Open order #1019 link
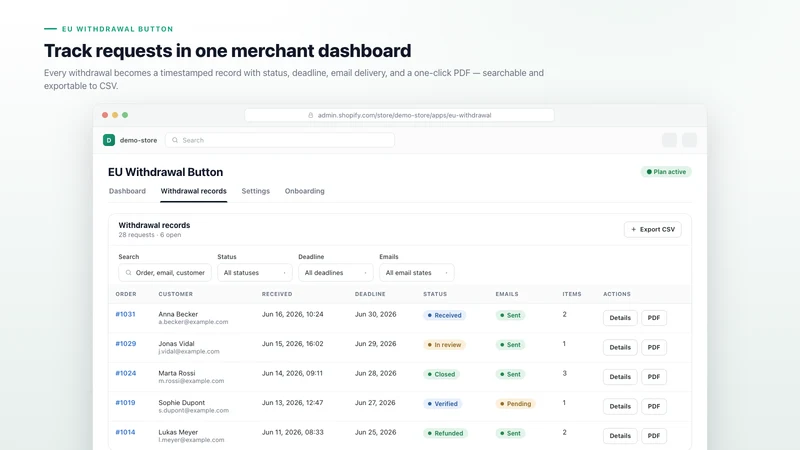 click(x=125, y=403)
